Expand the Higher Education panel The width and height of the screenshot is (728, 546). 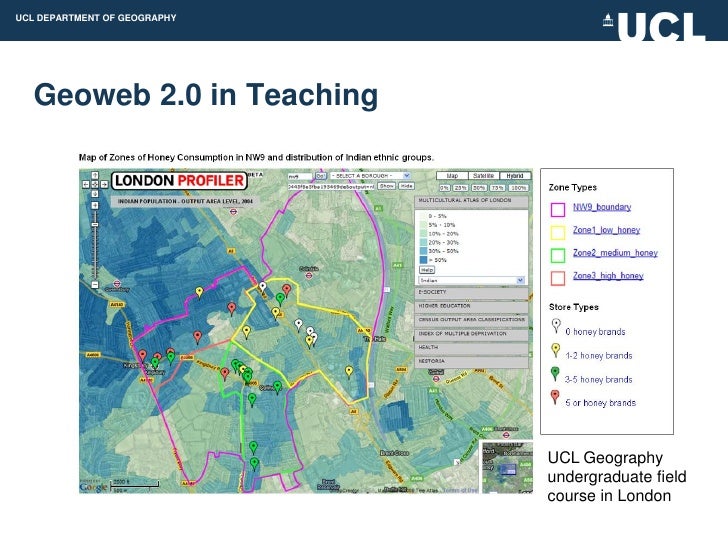pos(471,306)
